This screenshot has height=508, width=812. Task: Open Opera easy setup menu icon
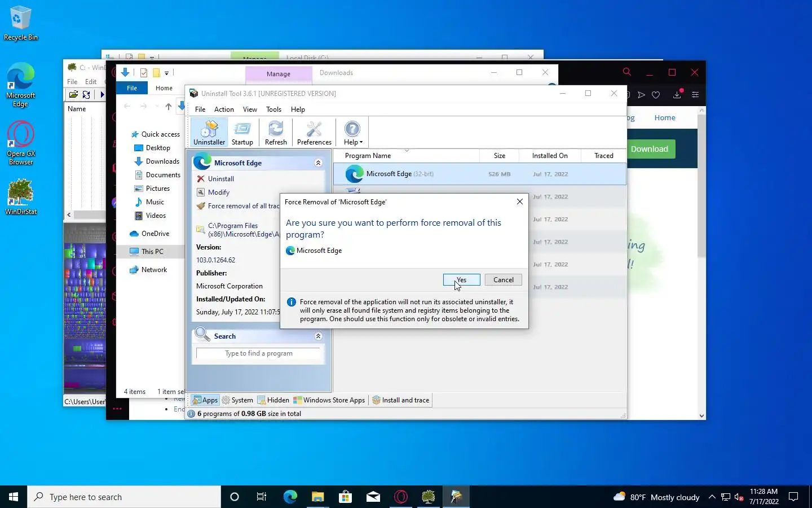pyautogui.click(x=695, y=95)
